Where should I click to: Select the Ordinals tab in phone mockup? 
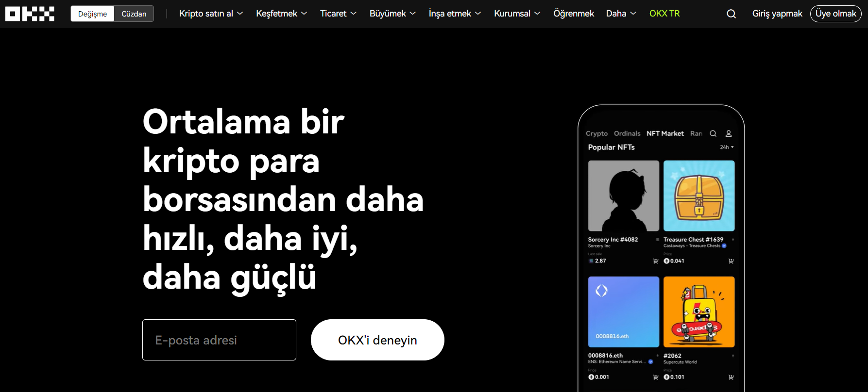[627, 133]
